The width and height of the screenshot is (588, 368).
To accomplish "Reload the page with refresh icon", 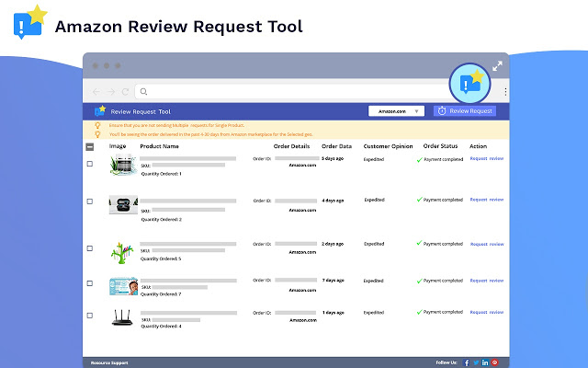I will point(125,92).
